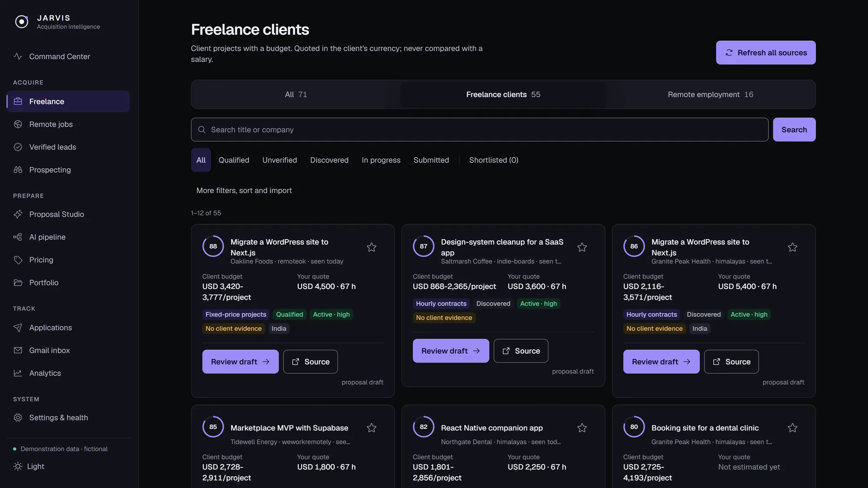Switch to the All 71 tab

coord(296,95)
